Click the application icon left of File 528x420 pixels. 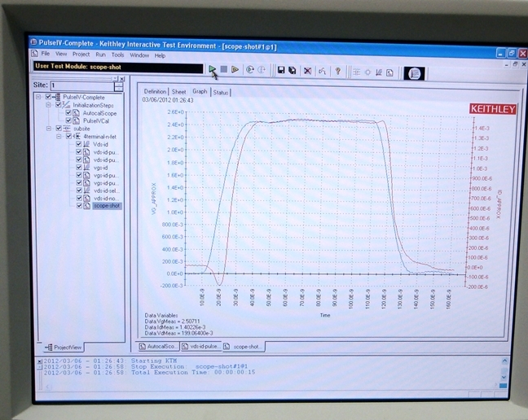pyautogui.click(x=35, y=53)
